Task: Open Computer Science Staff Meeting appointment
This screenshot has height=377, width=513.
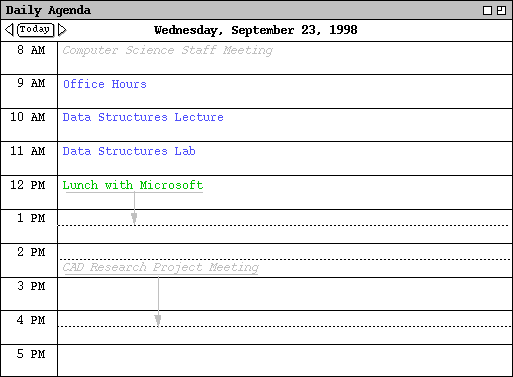Action: click(168, 50)
